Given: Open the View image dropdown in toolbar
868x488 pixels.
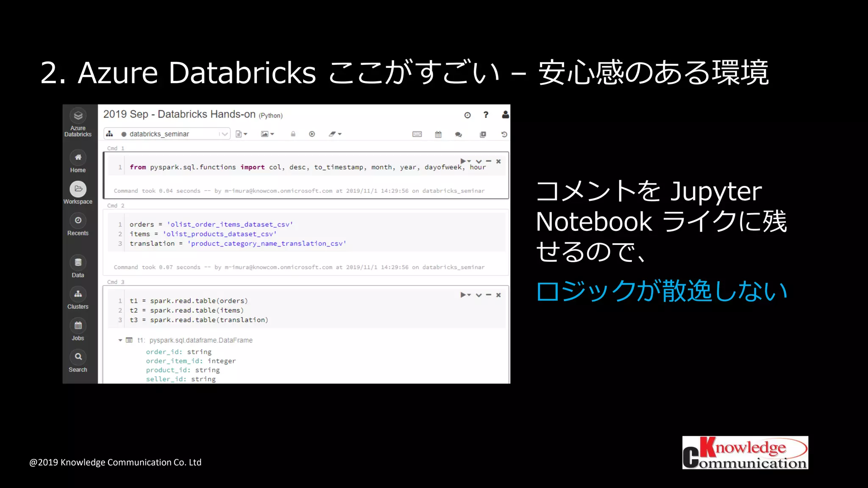Looking at the screenshot, I should click(x=267, y=134).
